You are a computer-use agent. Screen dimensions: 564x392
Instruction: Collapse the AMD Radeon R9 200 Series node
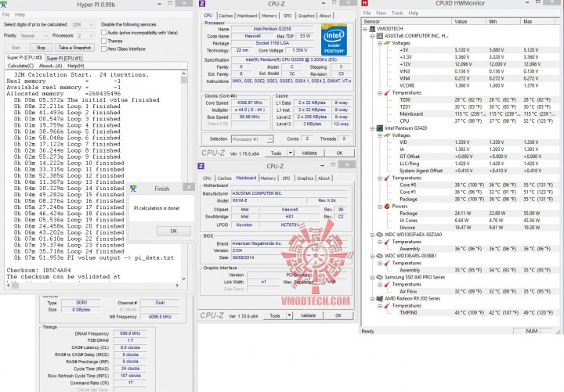pyautogui.click(x=372, y=299)
